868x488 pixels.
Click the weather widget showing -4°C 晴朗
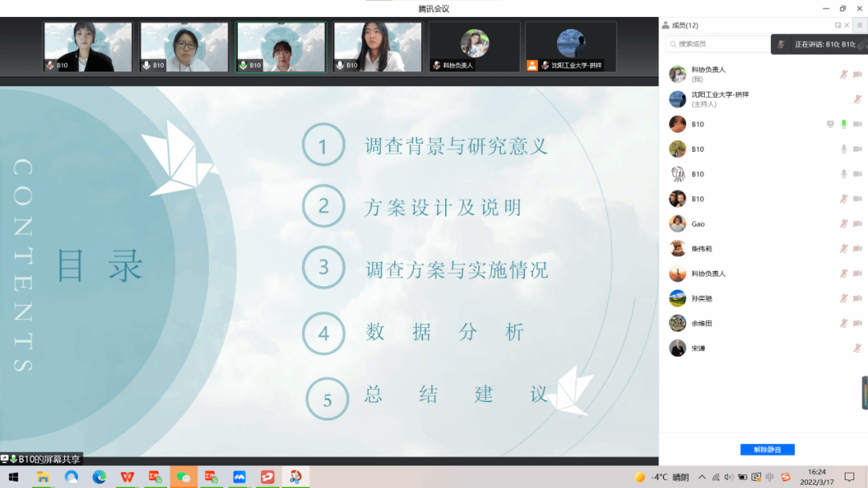click(661, 478)
